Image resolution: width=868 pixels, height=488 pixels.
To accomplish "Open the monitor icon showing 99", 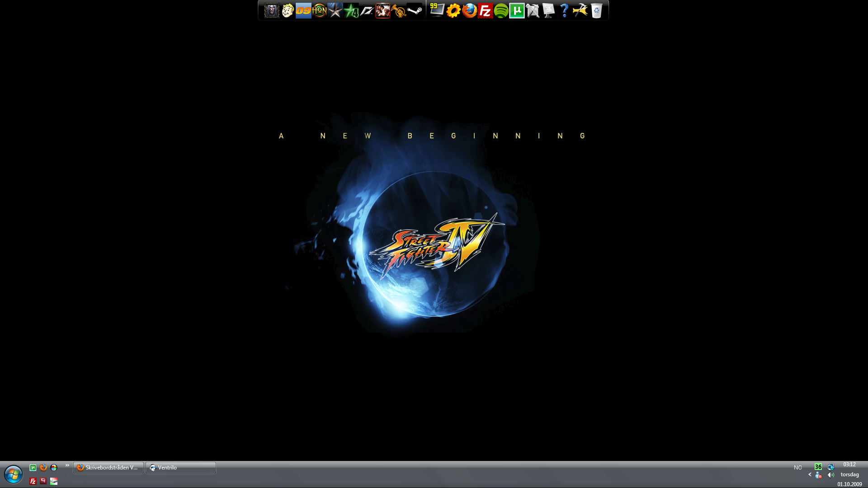I will click(x=437, y=10).
